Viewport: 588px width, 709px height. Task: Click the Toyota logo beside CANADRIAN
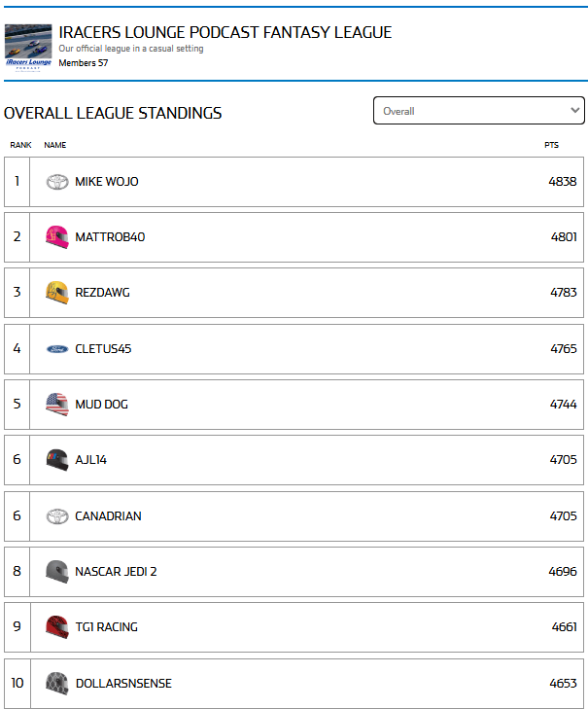pos(57,516)
